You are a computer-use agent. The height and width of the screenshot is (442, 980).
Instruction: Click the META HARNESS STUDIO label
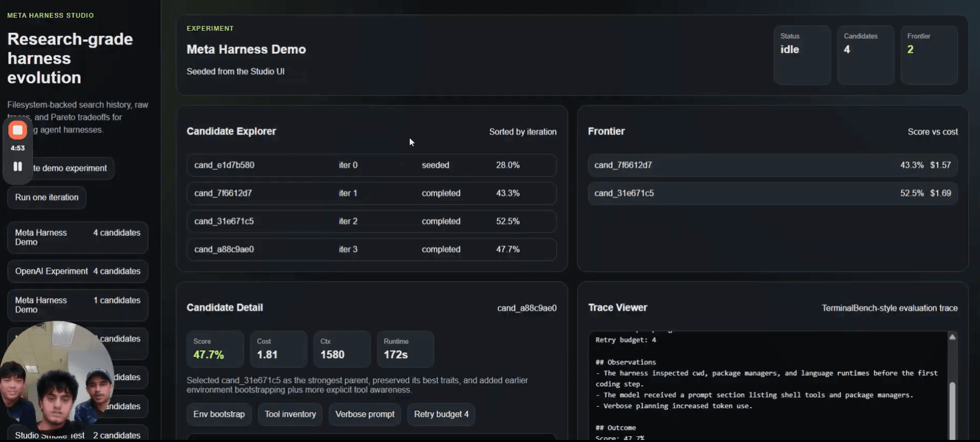pyautogui.click(x=51, y=15)
